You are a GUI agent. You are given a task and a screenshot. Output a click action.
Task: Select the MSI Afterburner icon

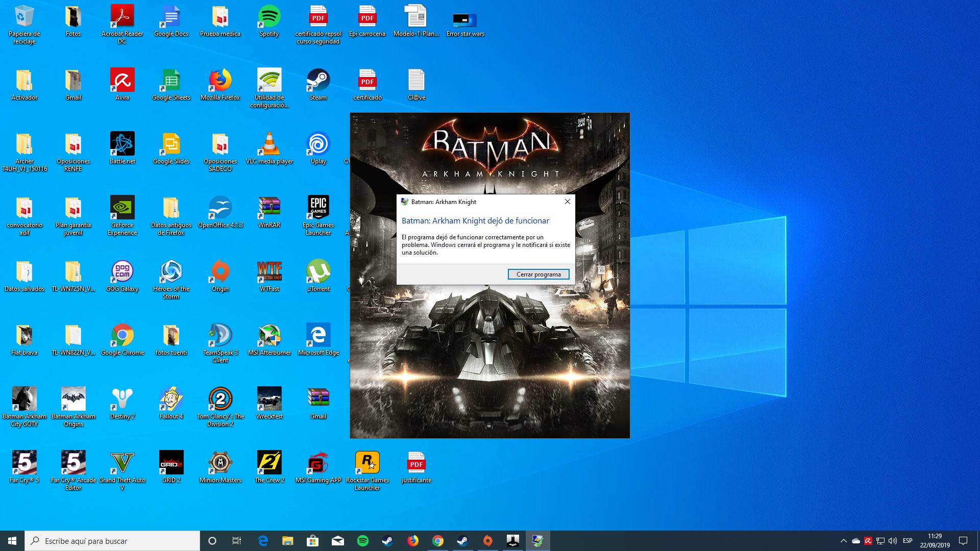pyautogui.click(x=269, y=339)
